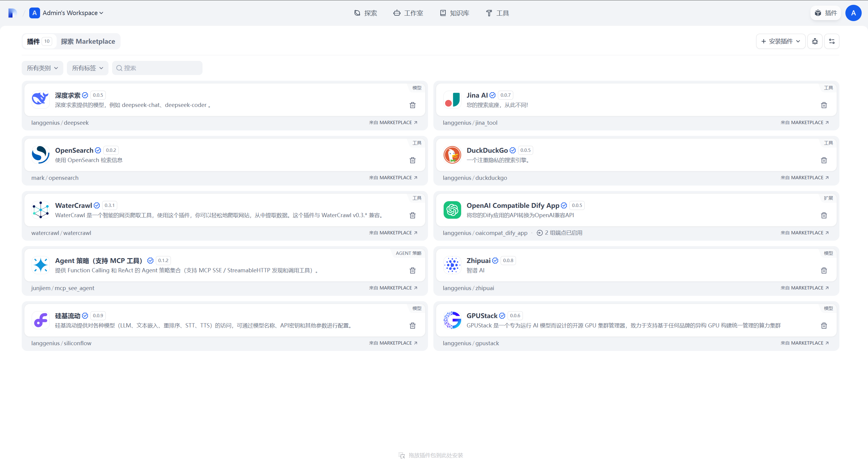Open jina_tool 来自 MARKETPLACE link
Image resolution: width=868 pixels, height=466 pixels.
point(805,123)
